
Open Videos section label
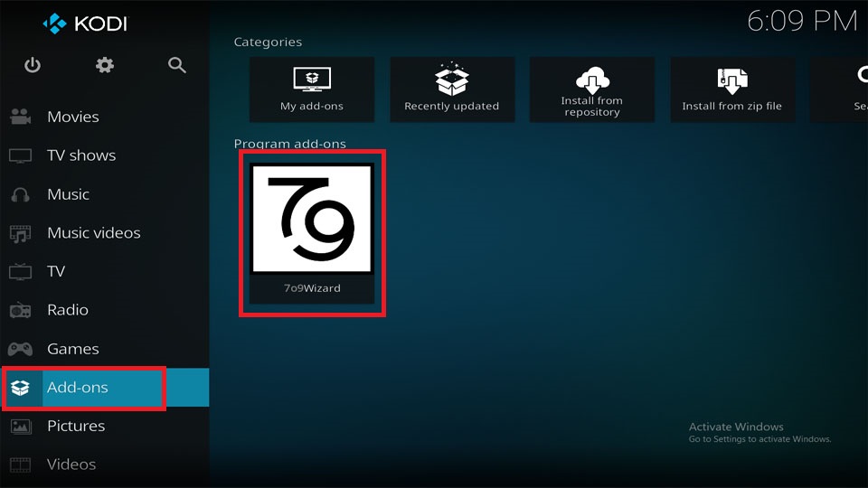pyautogui.click(x=71, y=465)
